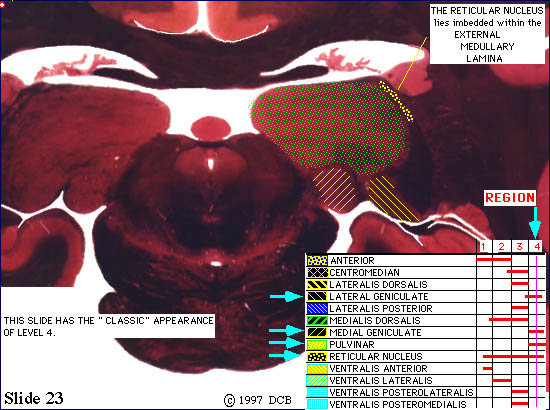Select the Reticular Nucleus legend pattern icon

click(317, 357)
